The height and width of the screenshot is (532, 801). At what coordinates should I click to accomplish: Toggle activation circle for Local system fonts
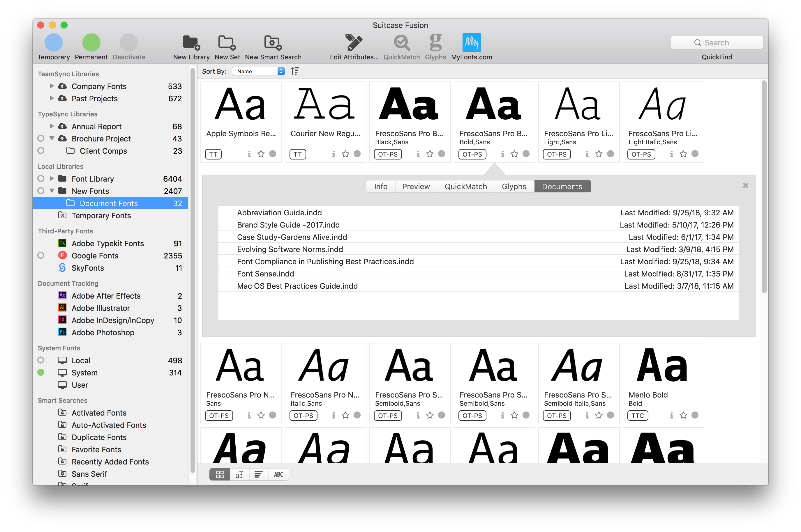tap(41, 360)
